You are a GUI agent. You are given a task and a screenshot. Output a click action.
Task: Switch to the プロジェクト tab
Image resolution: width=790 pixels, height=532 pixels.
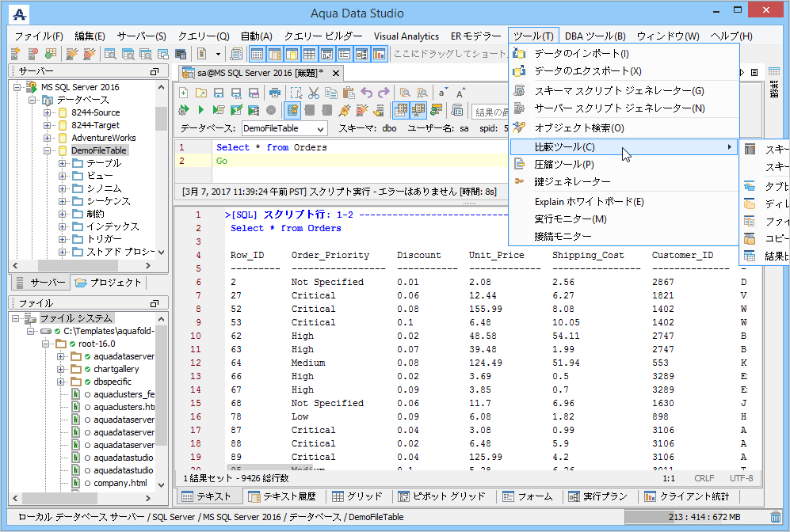pos(108,283)
